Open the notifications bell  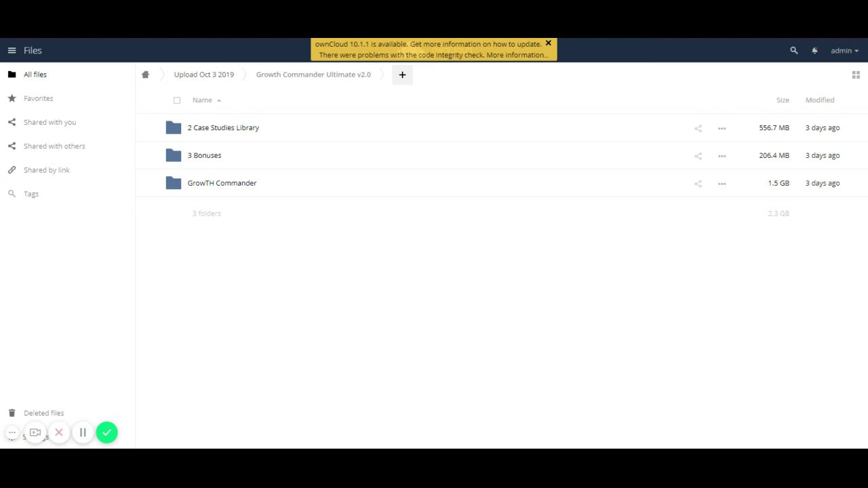point(814,51)
